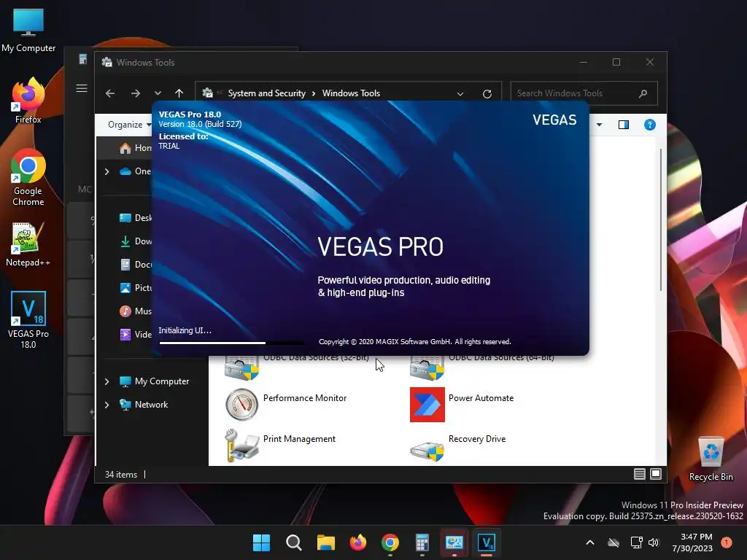The image size is (747, 560).
Task: Expand the My Computer tree node
Action: (x=107, y=381)
